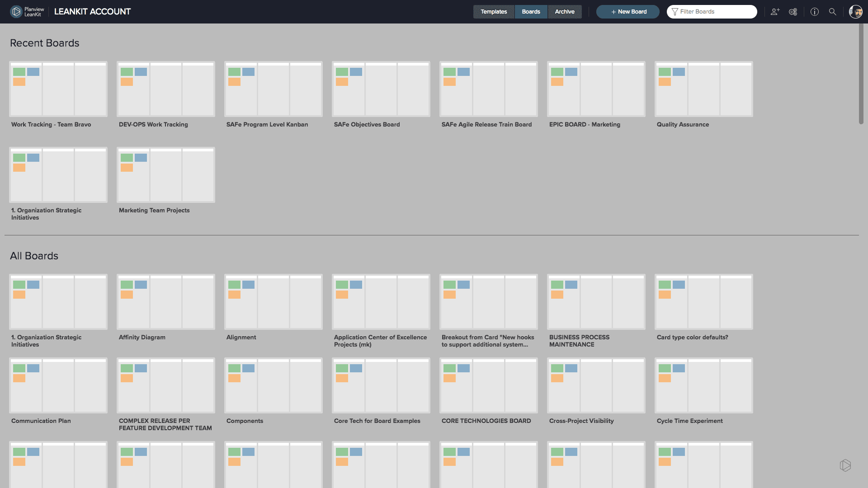The image size is (868, 488).
Task: Click the funnel filter icon
Action: click(675, 12)
